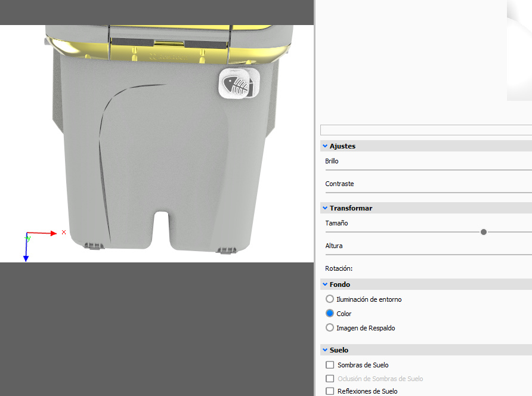Enable the Sombras de Suelo checkbox
Viewport: 532px width, 396px height.
point(330,365)
